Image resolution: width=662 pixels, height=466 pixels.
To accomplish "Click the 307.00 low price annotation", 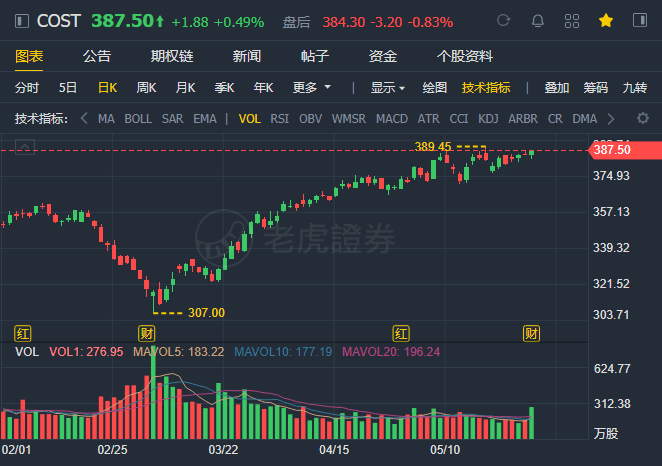I will (x=206, y=313).
